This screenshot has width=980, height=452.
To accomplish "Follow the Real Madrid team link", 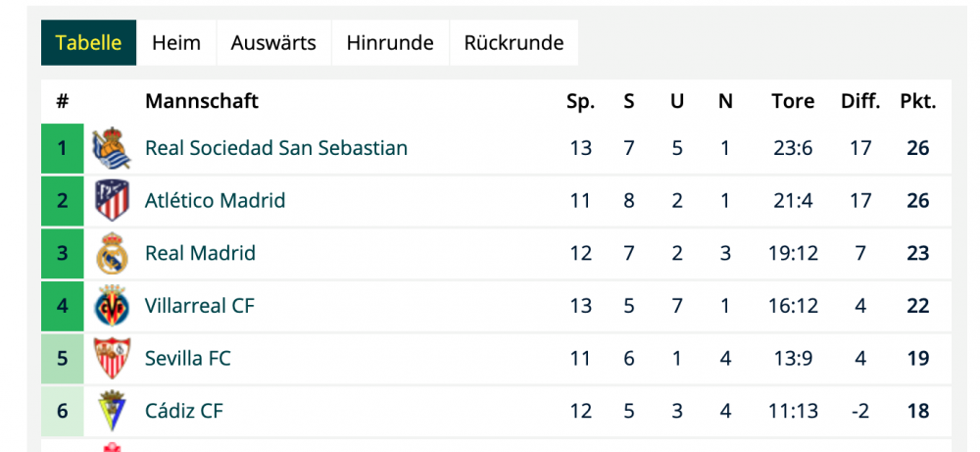I will [x=200, y=254].
